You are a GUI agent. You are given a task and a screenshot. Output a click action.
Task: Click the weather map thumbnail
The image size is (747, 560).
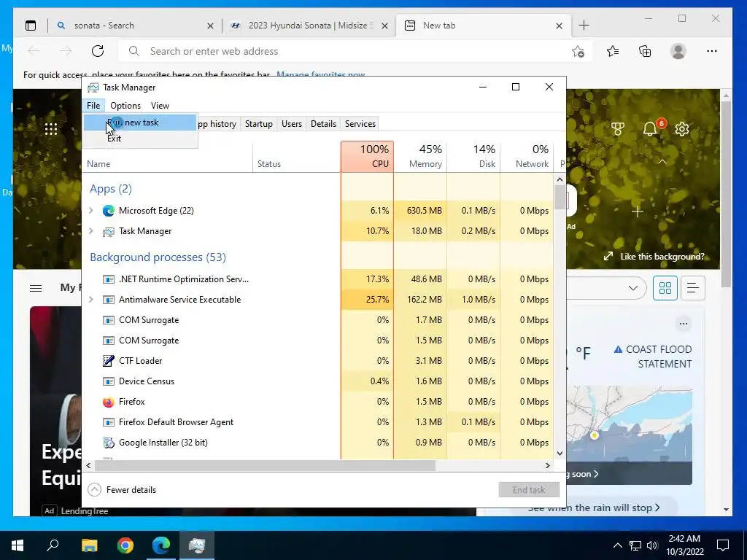pos(630,424)
